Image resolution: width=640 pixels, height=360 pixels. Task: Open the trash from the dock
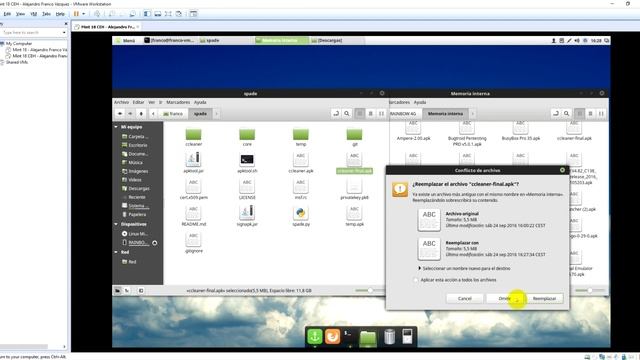click(x=389, y=337)
